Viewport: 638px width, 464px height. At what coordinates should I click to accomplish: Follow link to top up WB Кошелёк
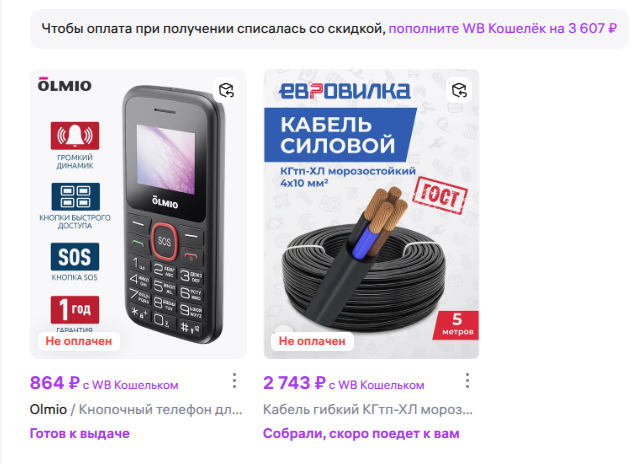tap(503, 28)
